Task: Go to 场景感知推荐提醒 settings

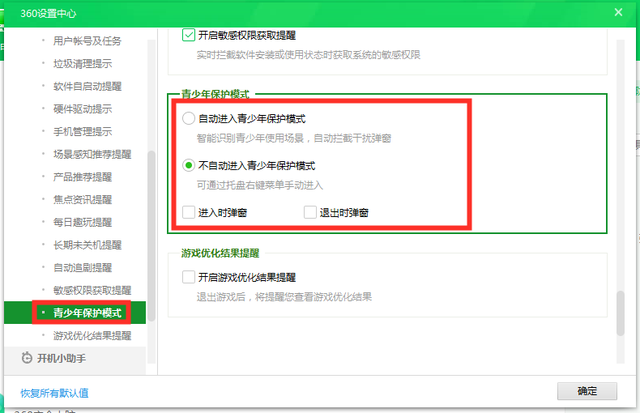Action: pos(92,154)
